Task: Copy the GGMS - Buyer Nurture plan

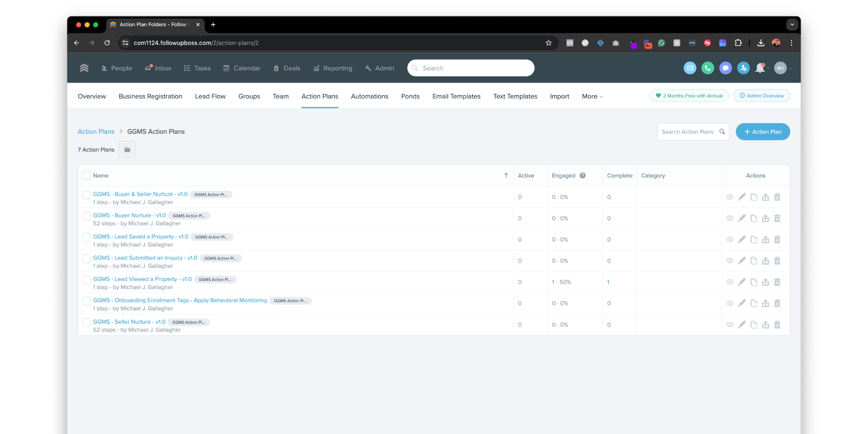Action: click(753, 218)
